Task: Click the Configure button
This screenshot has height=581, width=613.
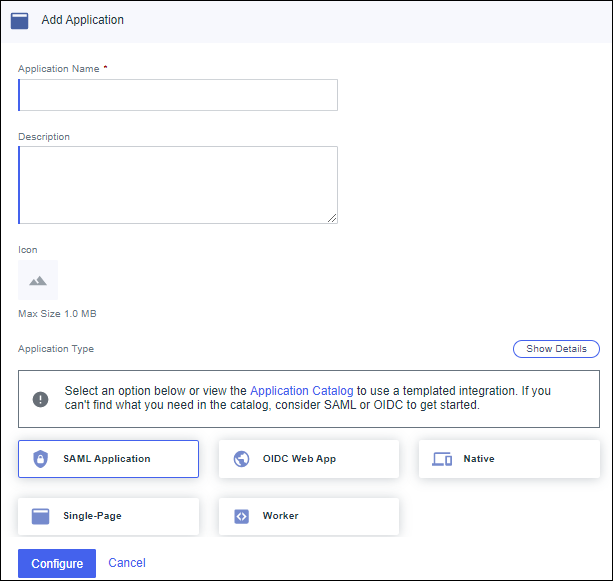Action: coord(57,563)
